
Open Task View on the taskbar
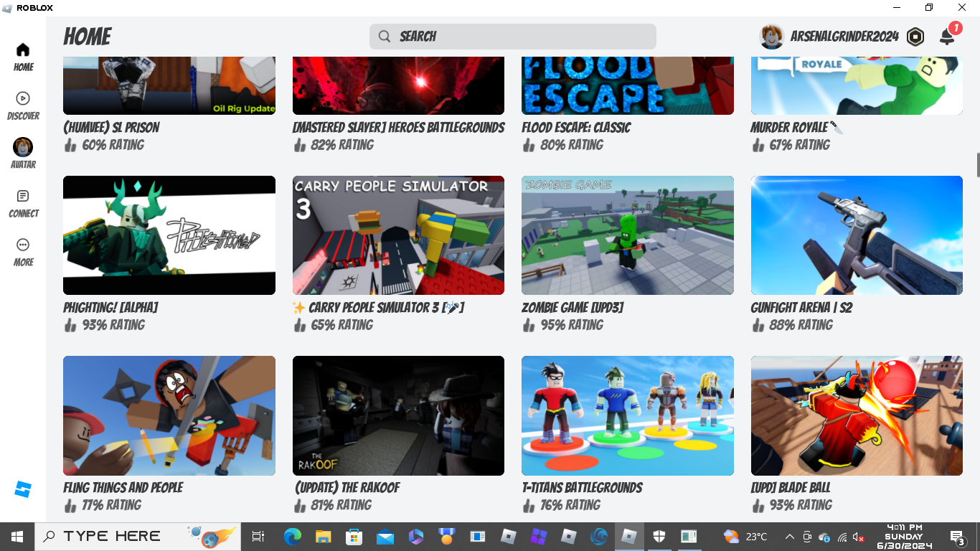(x=258, y=537)
